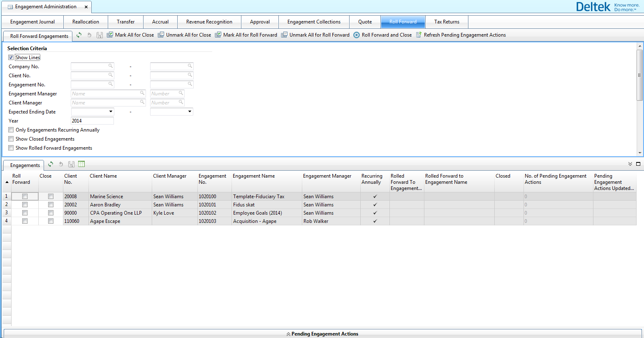
Task: Expand the Pending Engagement Actions panel
Action: coord(322,334)
